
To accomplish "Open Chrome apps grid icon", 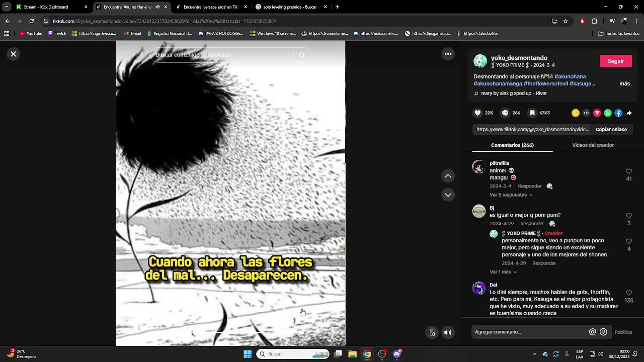I will tap(7, 34).
